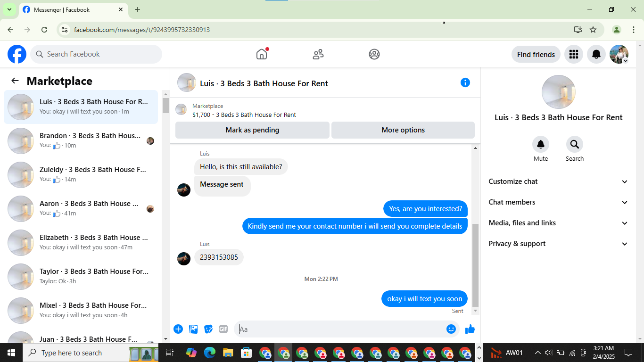Click Luis's avatar beside the 2393153085 message
This screenshot has height=362, width=644.
pos(184,259)
